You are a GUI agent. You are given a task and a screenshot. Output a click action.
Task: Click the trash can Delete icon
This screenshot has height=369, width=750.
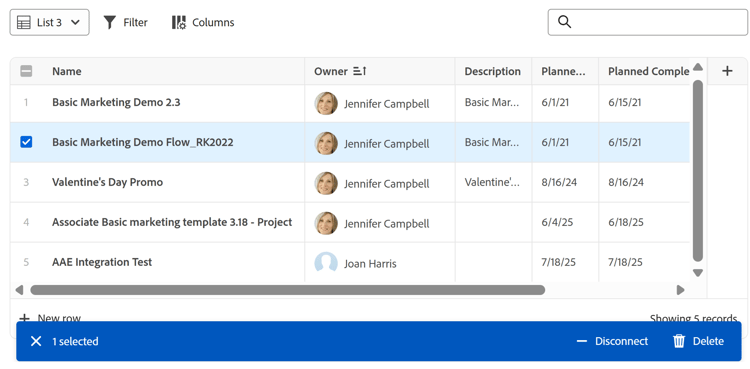[x=679, y=341]
